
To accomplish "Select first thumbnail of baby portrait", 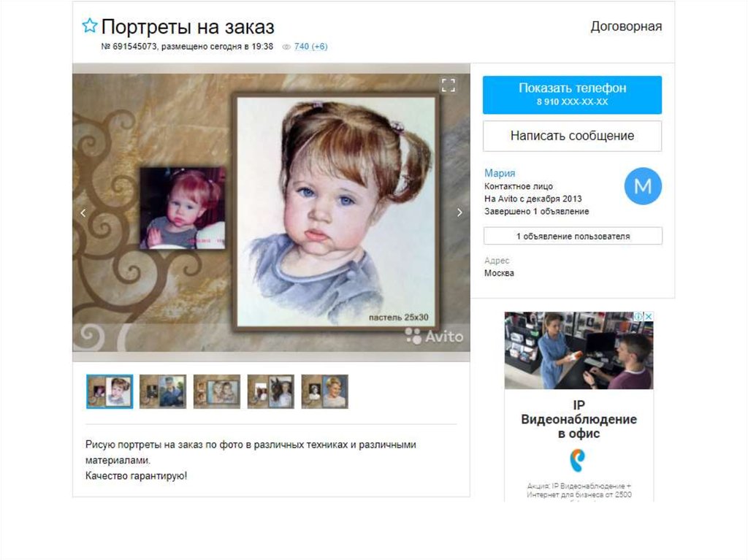I will tap(110, 391).
